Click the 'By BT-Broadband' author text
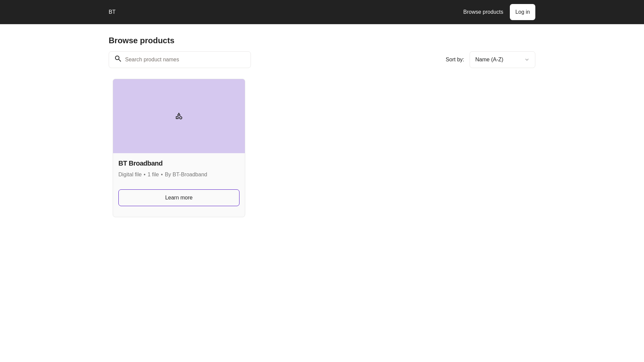Viewport: 644px width, 362px height. [x=186, y=175]
